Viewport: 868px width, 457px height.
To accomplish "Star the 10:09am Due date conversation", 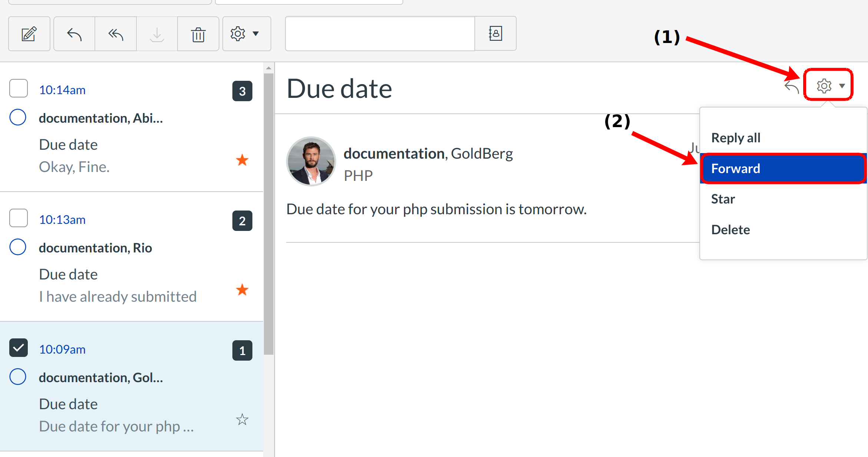I will point(242,420).
